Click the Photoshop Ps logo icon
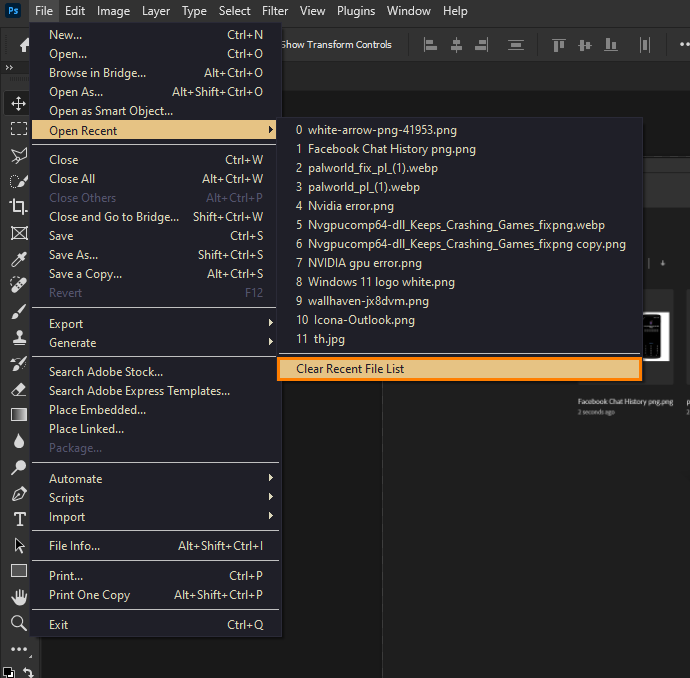This screenshot has height=678, width=690. point(13,11)
